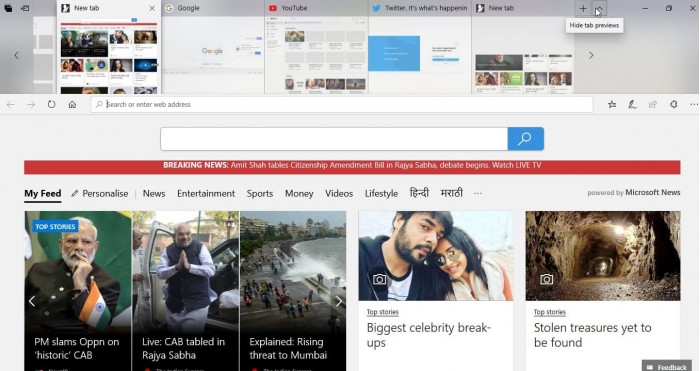
Task: Click the celebrity couple photo thumbnail
Action: [x=436, y=256]
